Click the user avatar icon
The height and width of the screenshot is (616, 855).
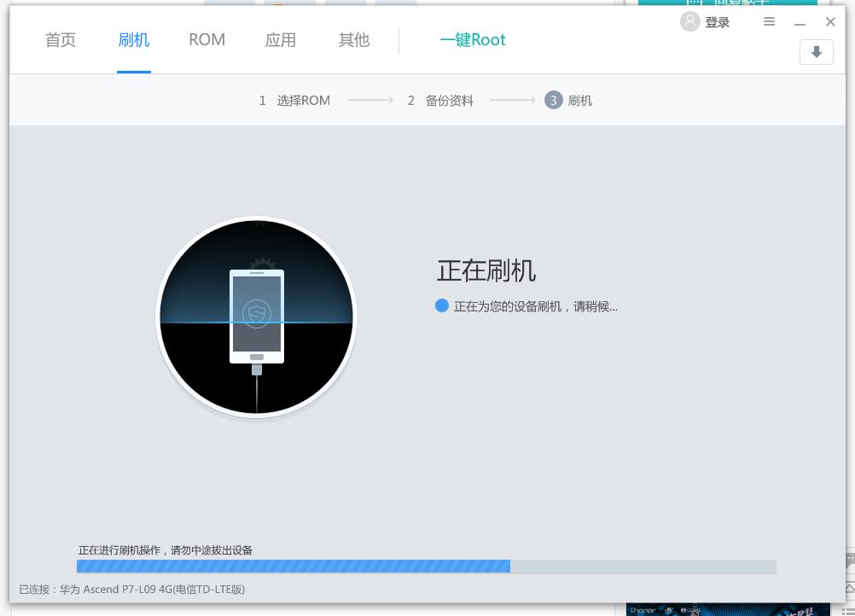coord(690,21)
